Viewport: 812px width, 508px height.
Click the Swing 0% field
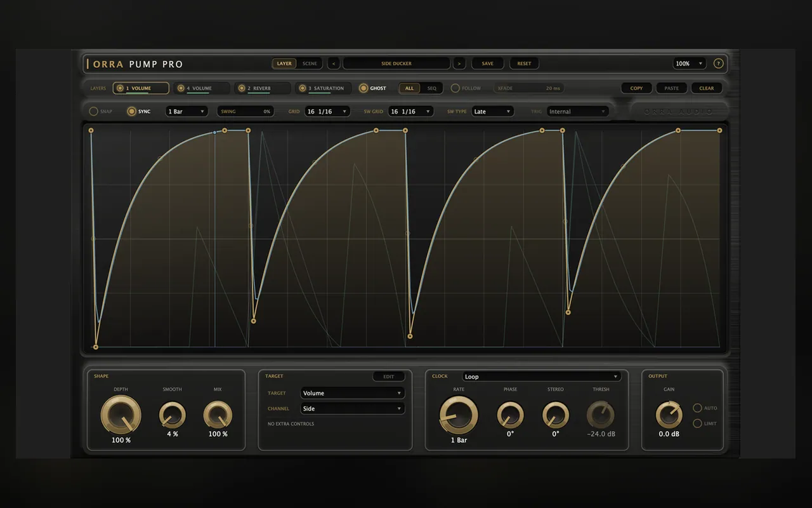tap(246, 111)
